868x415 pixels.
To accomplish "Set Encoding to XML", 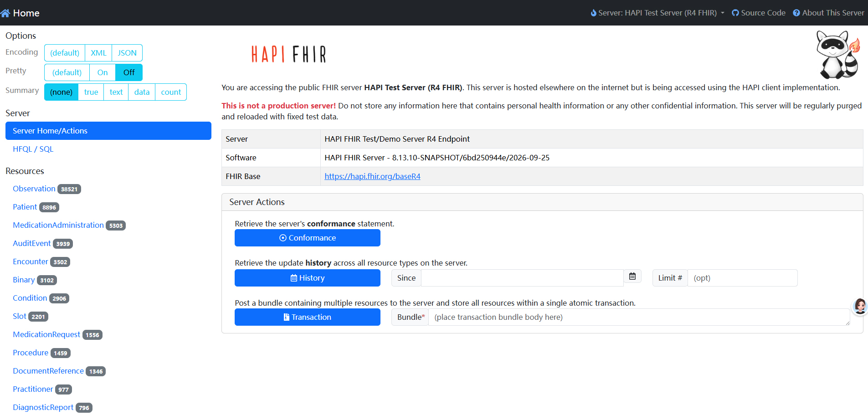I will point(98,53).
